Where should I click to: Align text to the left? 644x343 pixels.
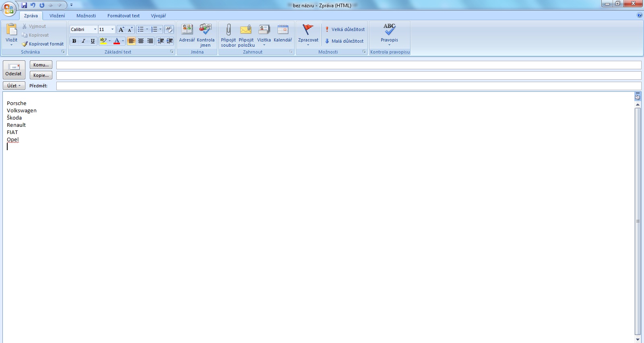point(131,41)
